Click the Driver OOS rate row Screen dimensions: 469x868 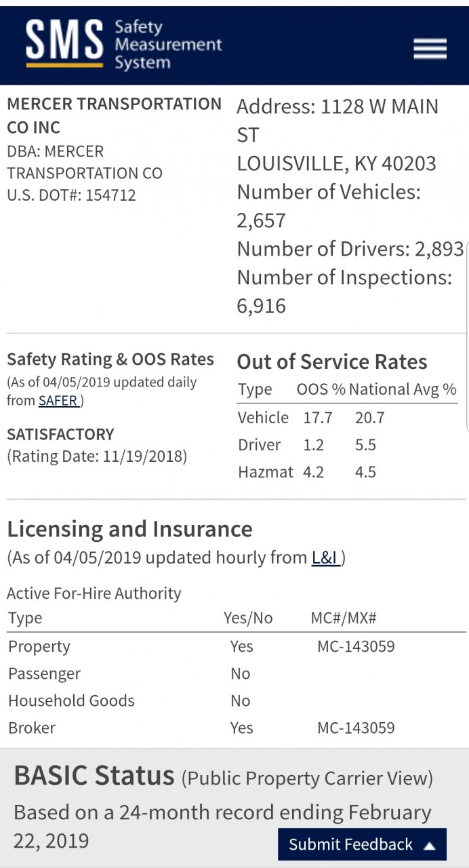(347, 445)
